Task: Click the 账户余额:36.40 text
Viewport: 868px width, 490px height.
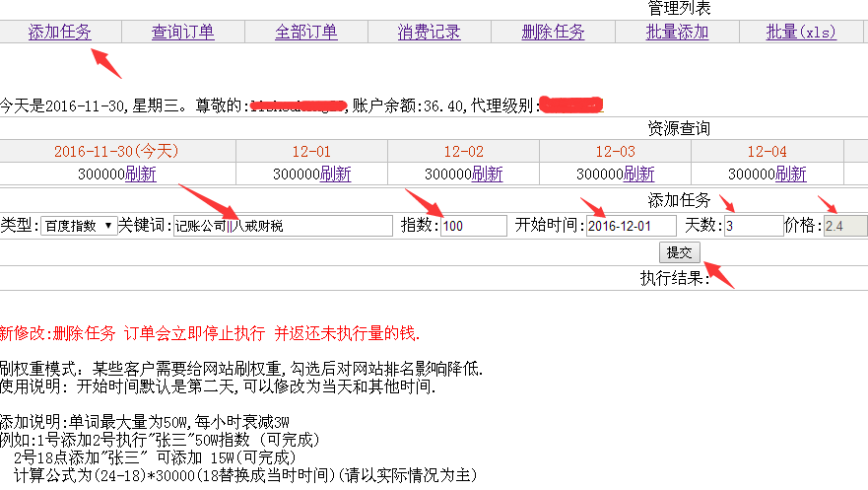Action: pyautogui.click(x=410, y=105)
